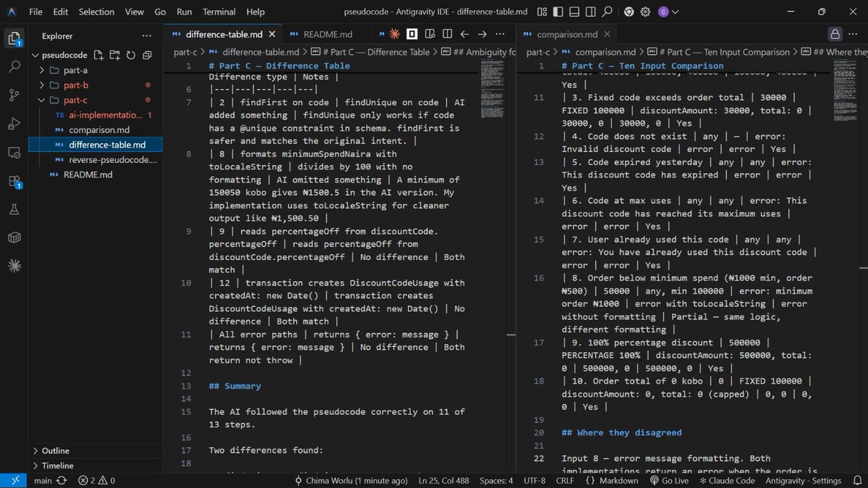Close the comparison.md tab
868x488 pixels.
click(608, 34)
